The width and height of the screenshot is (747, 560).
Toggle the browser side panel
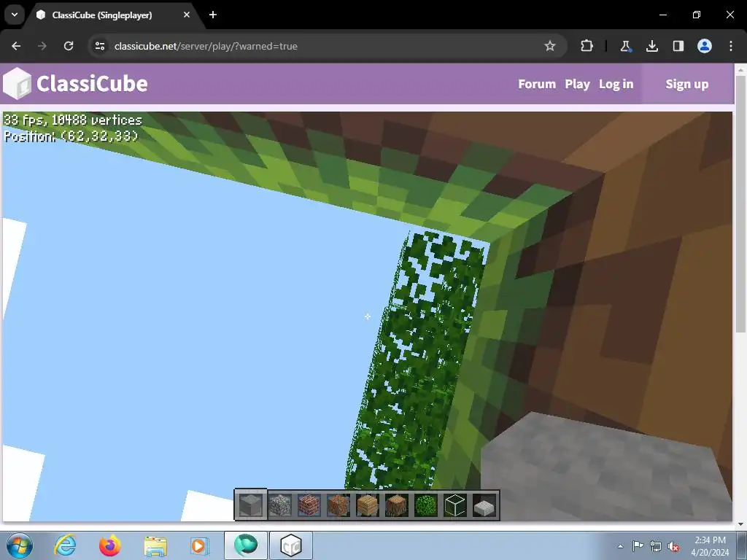[678, 46]
